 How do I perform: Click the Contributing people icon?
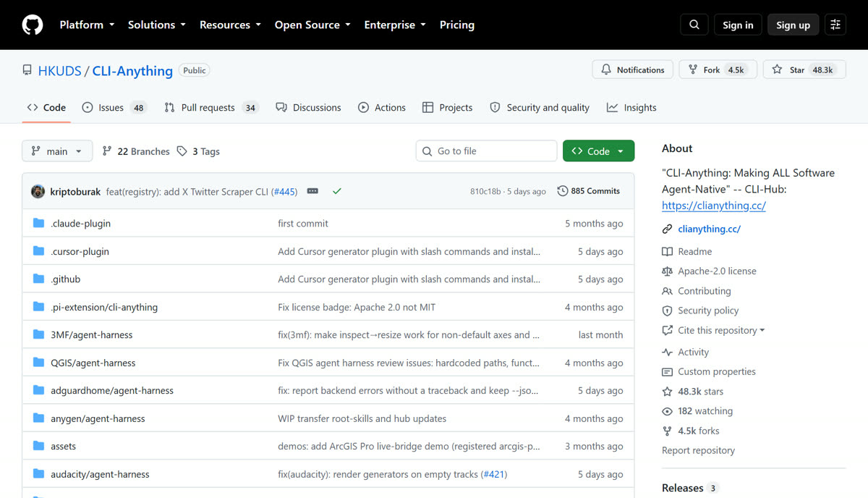[667, 291]
